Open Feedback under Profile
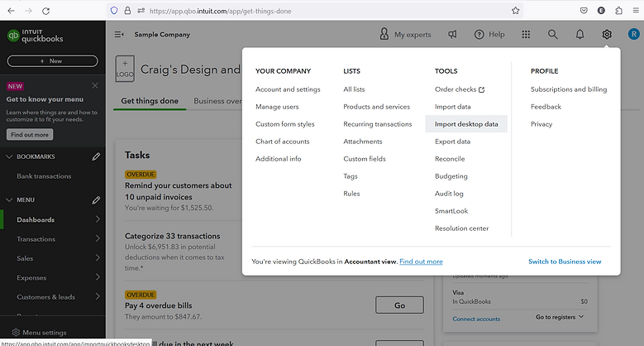The image size is (644, 346). (x=546, y=107)
